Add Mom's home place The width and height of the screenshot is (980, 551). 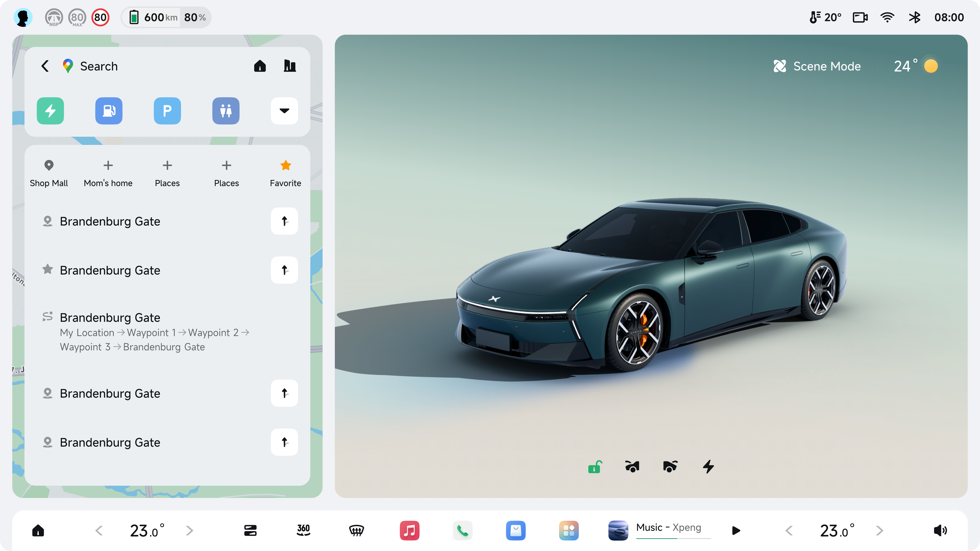click(x=108, y=173)
